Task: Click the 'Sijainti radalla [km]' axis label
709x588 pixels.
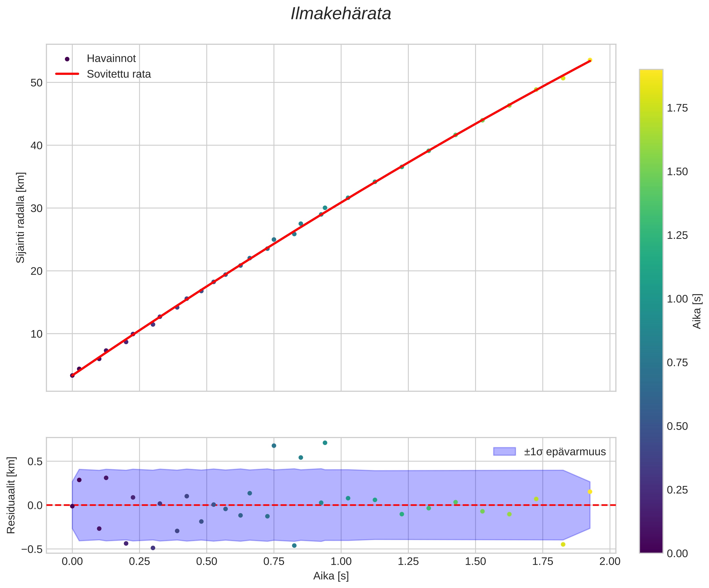Action: (x=21, y=218)
